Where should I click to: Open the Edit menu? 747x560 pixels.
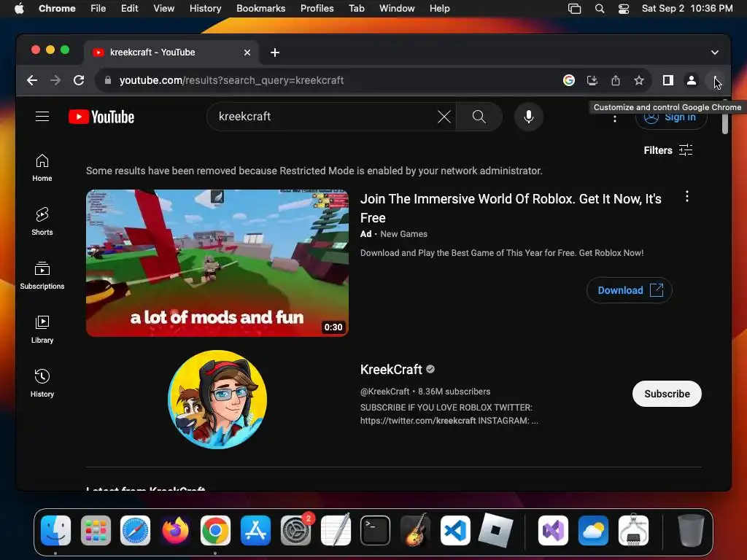pyautogui.click(x=130, y=9)
